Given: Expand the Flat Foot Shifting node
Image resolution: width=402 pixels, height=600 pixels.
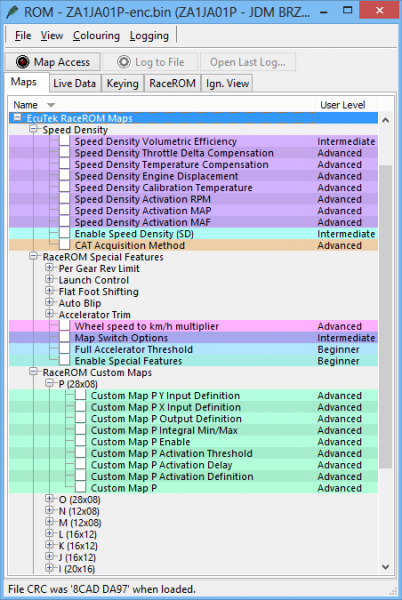Looking at the screenshot, I should (49, 291).
